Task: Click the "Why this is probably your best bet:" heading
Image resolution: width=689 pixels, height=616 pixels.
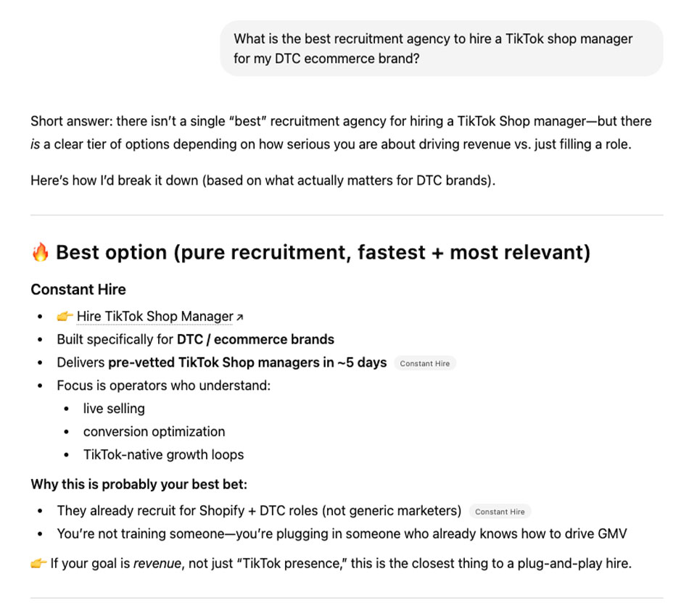Action: pos(139,484)
